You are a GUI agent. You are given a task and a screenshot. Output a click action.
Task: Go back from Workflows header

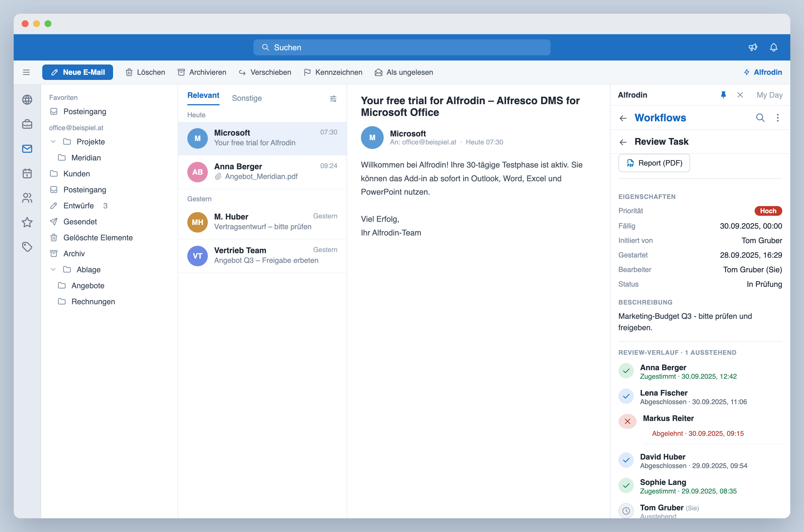tap(623, 118)
